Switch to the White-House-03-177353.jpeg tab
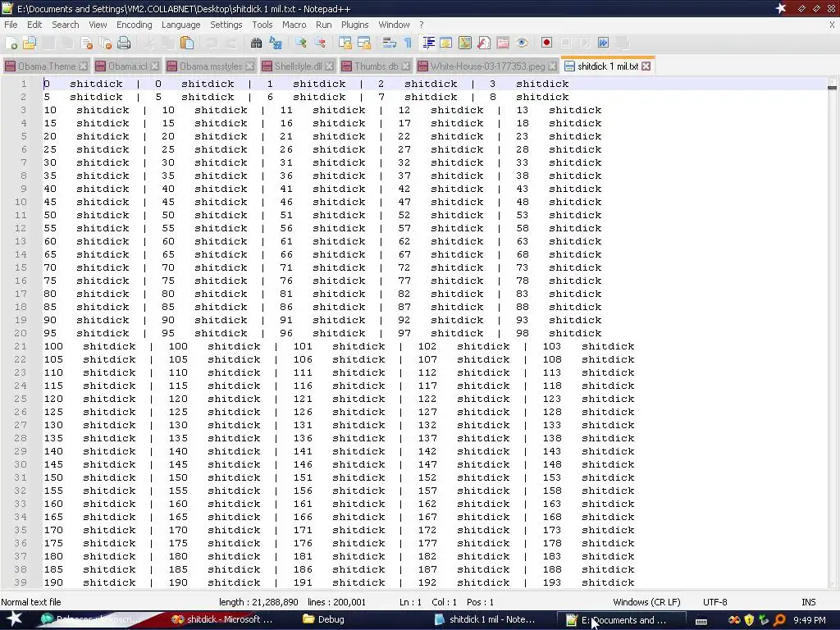 click(487, 66)
